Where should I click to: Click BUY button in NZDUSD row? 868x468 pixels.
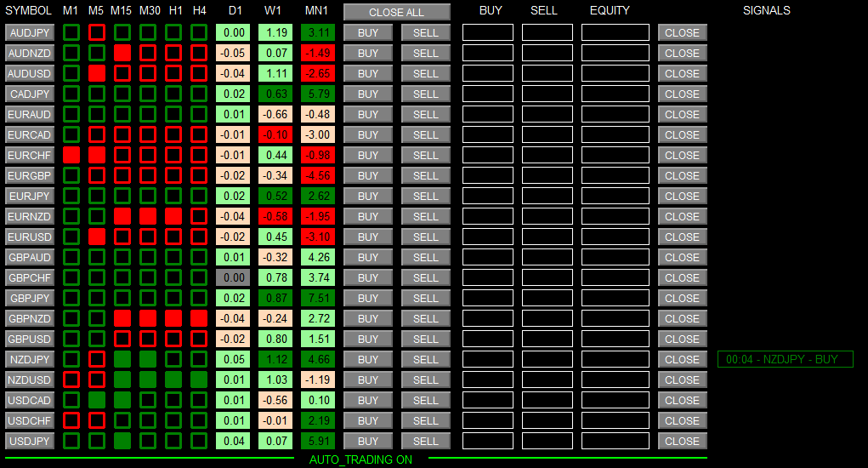point(368,380)
